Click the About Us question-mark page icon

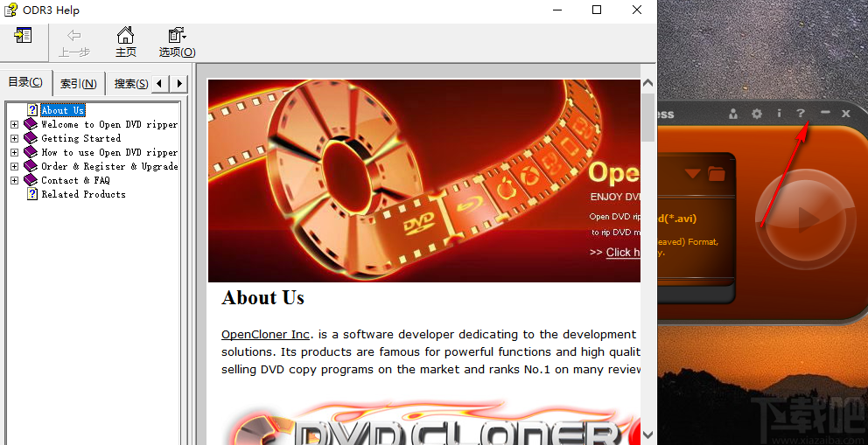[x=32, y=110]
